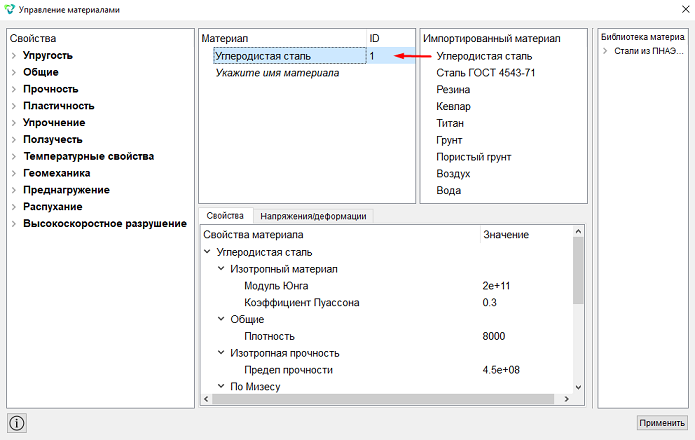Expand the Стали из ПНАЭ library node
Image resolution: width=695 pixels, height=440 pixels.
click(605, 51)
